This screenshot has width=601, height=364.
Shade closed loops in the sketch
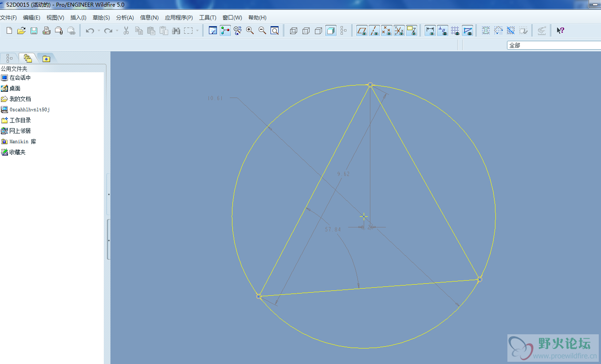[486, 31]
